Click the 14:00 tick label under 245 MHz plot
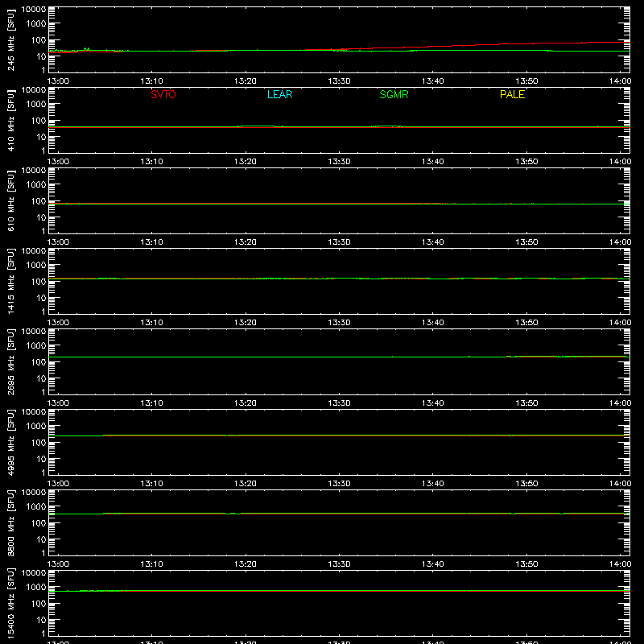Viewport: 644px width, 644px height. tap(620, 81)
